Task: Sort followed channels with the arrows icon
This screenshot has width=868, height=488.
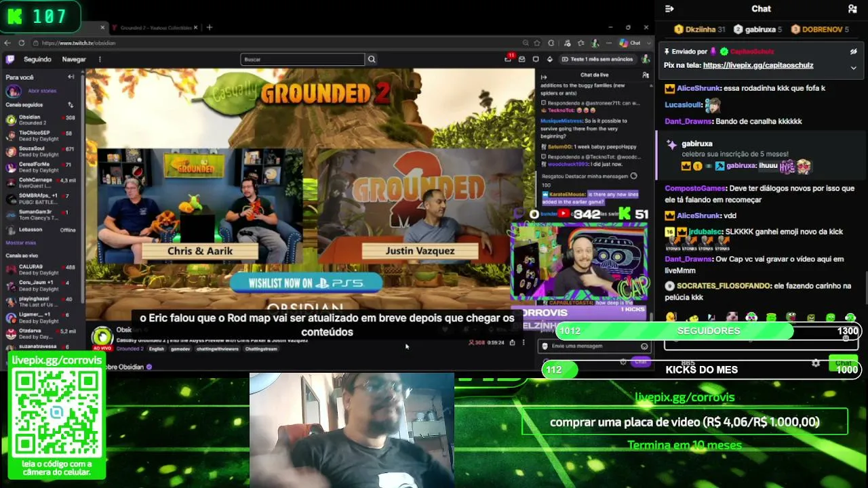Action: point(71,105)
